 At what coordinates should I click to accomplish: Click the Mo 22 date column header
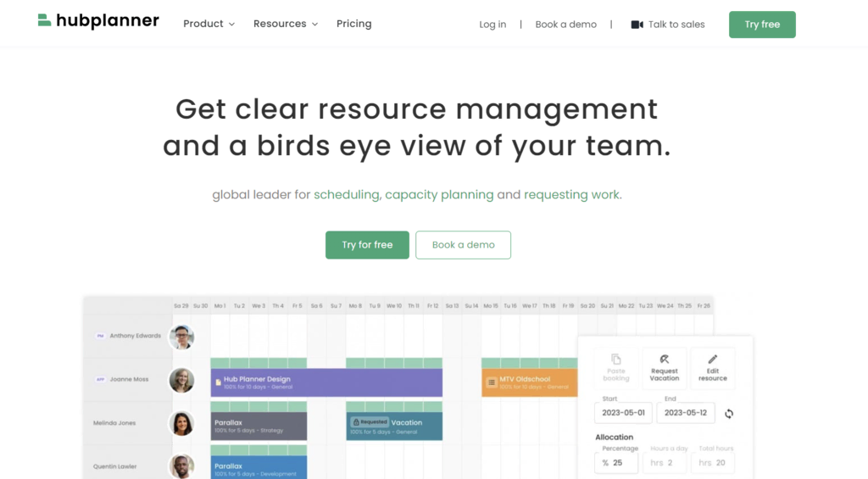point(626,306)
